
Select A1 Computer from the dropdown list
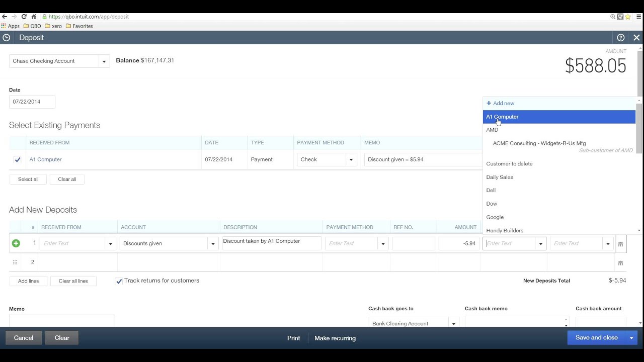(x=559, y=117)
